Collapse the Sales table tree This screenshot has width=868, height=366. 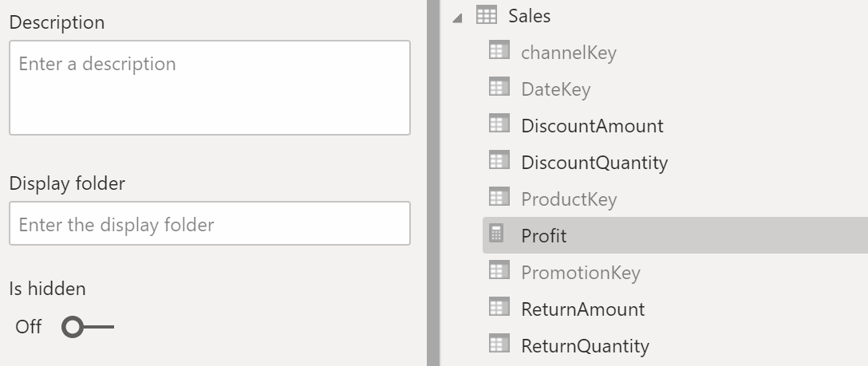click(x=457, y=18)
